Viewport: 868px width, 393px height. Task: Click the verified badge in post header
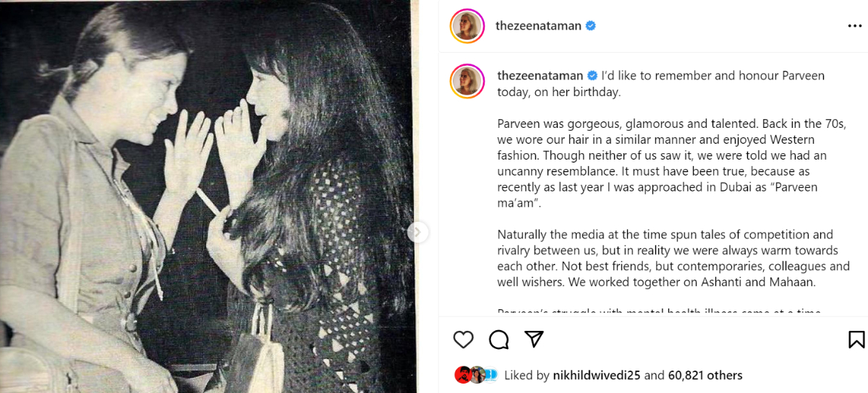(590, 26)
